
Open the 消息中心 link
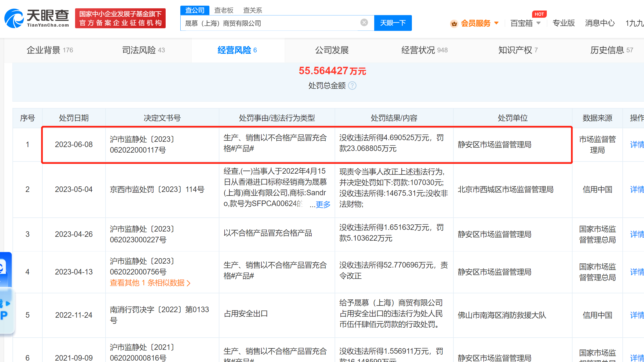click(x=600, y=23)
